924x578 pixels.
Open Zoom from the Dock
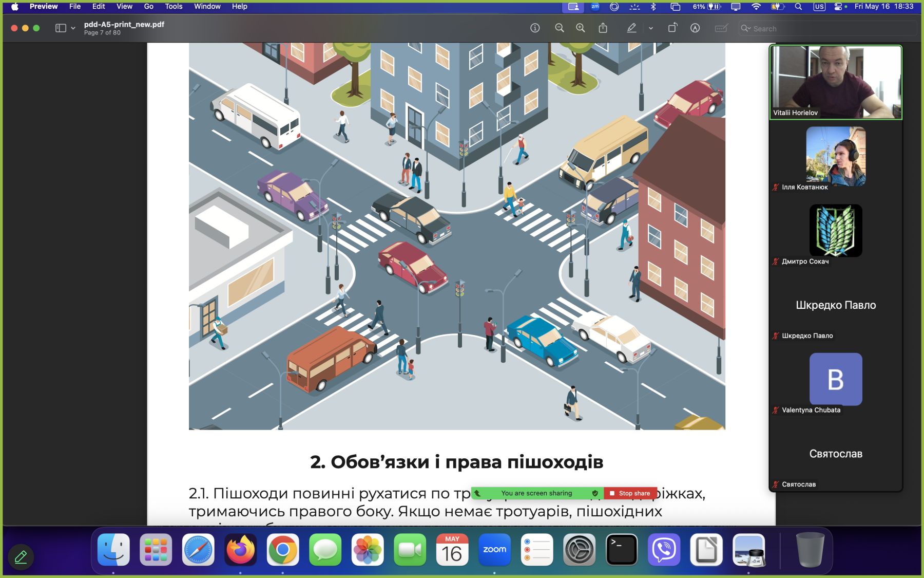click(494, 550)
